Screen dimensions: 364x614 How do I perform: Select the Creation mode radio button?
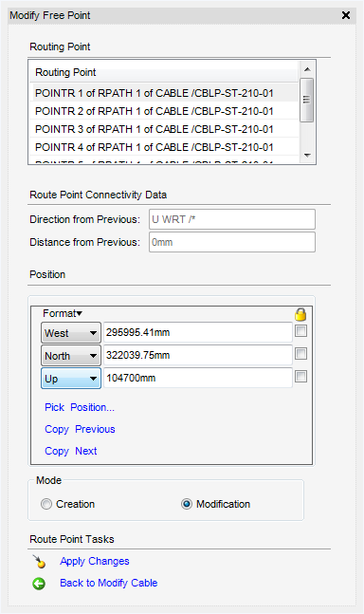pos(46,504)
